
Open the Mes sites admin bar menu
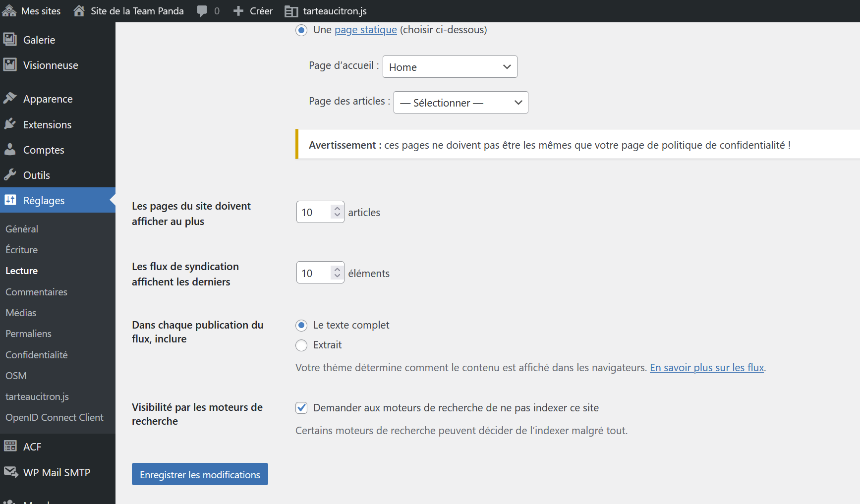(41, 11)
